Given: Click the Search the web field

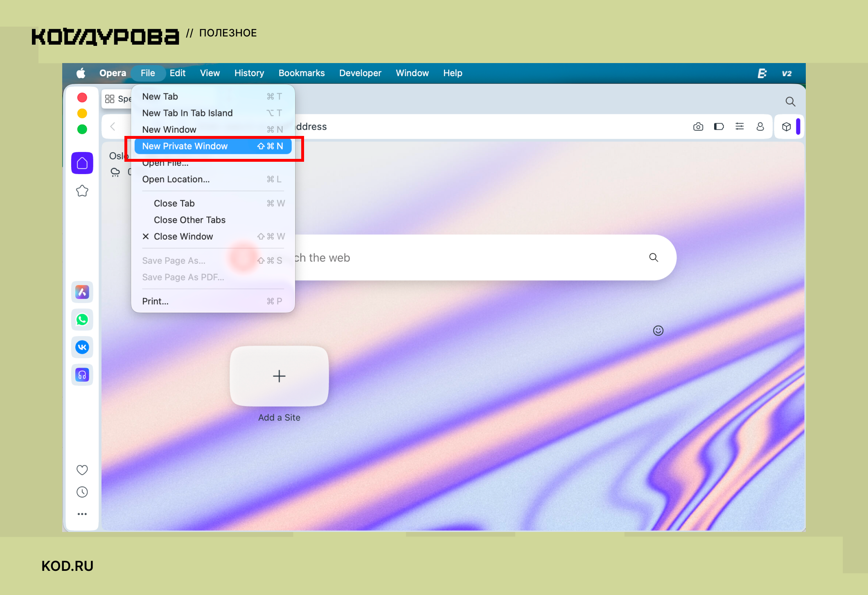Looking at the screenshot, I should pos(471,258).
